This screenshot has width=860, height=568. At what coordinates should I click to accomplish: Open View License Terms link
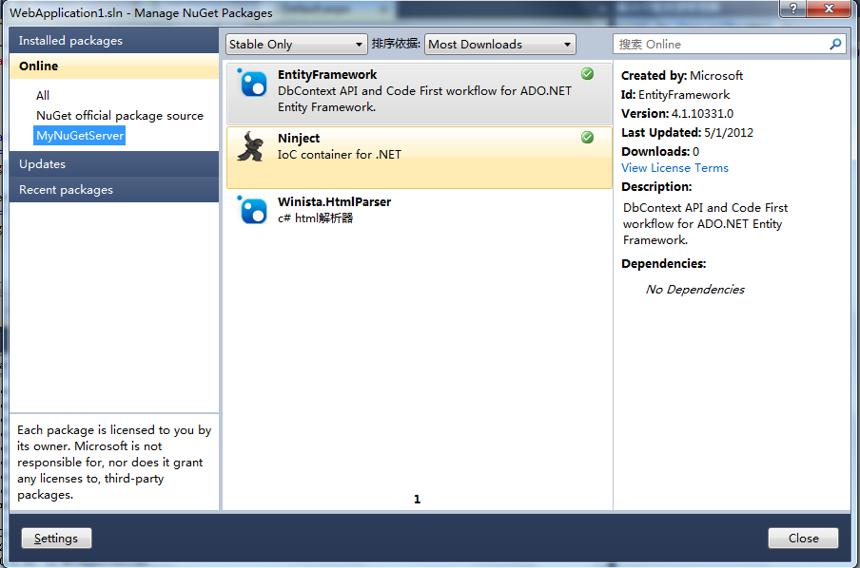point(675,168)
